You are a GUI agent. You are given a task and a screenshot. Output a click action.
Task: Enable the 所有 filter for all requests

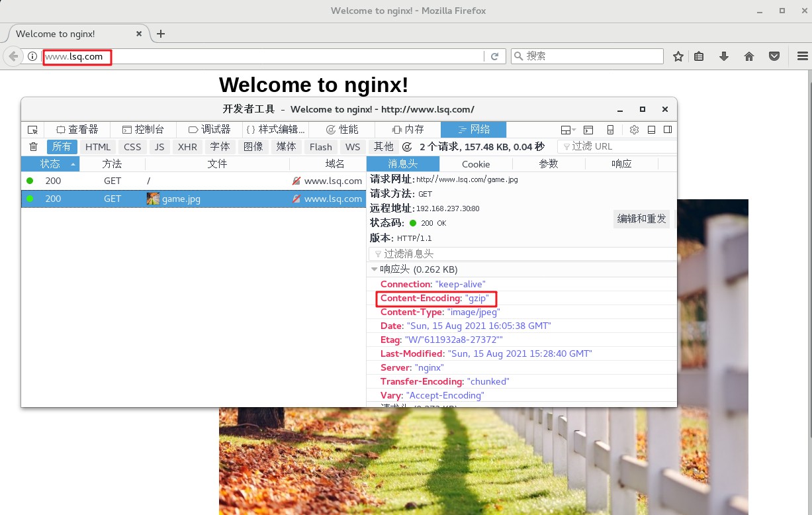tap(62, 147)
